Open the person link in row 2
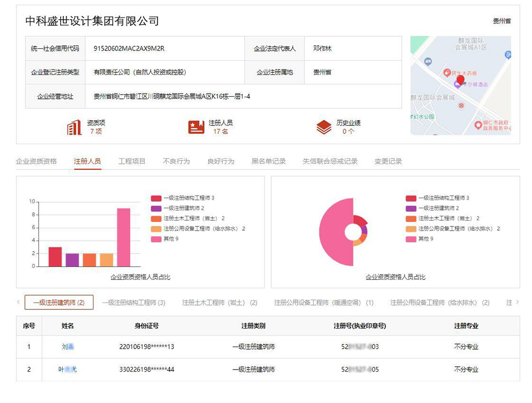The image size is (532, 403). click(67, 370)
